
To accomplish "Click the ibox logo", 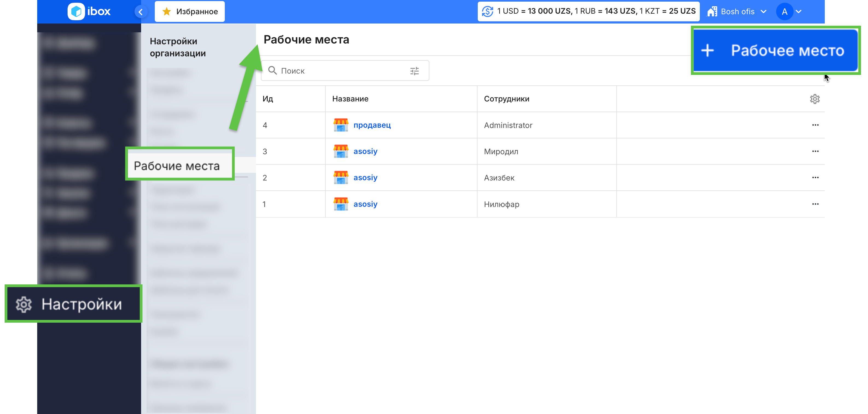I will click(x=89, y=11).
